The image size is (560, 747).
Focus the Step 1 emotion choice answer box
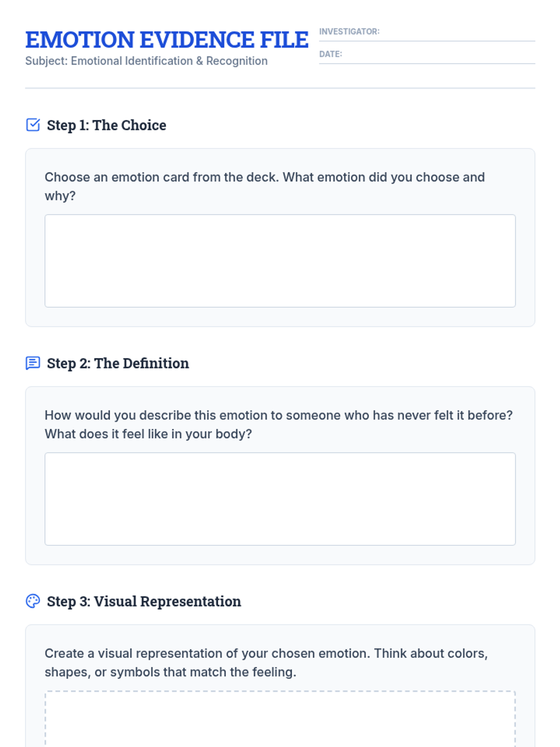point(280,261)
